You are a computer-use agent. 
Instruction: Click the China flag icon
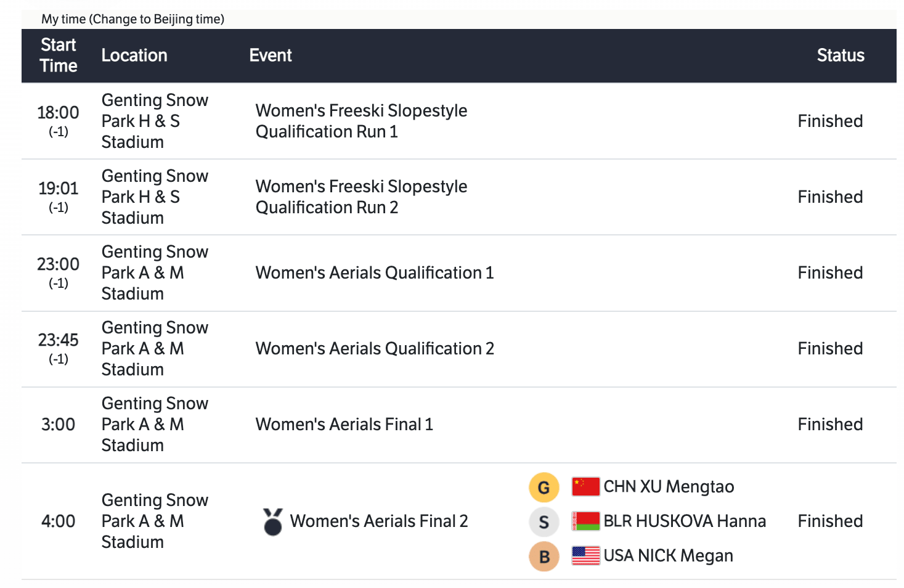pyautogui.click(x=585, y=487)
